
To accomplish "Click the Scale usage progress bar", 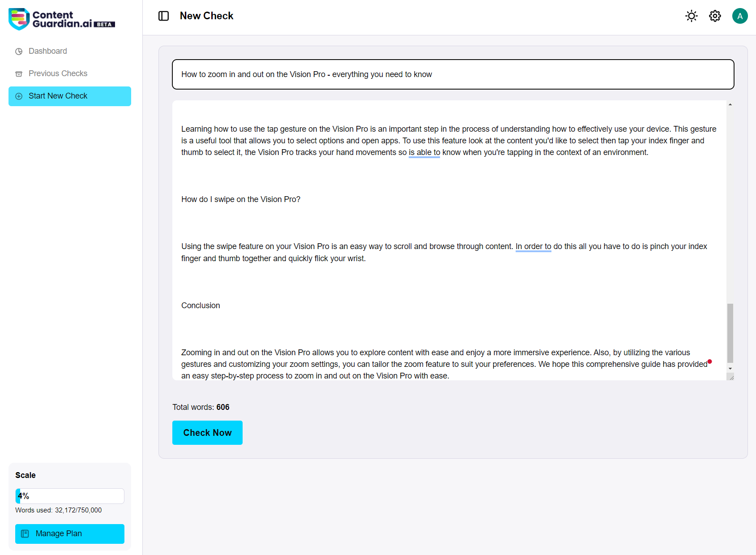I will pos(70,496).
